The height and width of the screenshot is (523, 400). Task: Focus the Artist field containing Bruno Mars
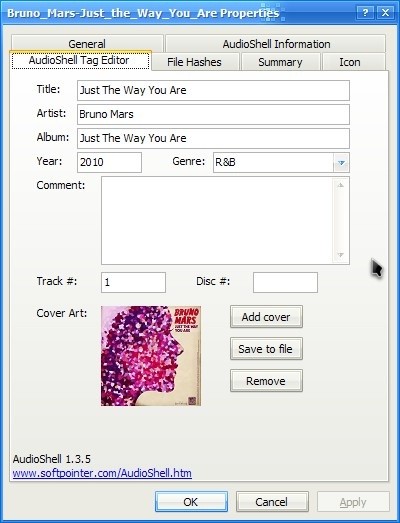coord(213,114)
